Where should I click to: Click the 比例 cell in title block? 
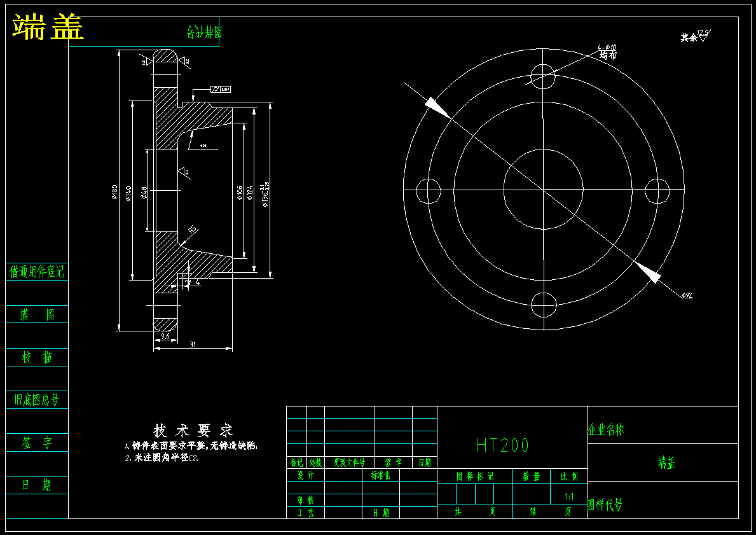[569, 476]
